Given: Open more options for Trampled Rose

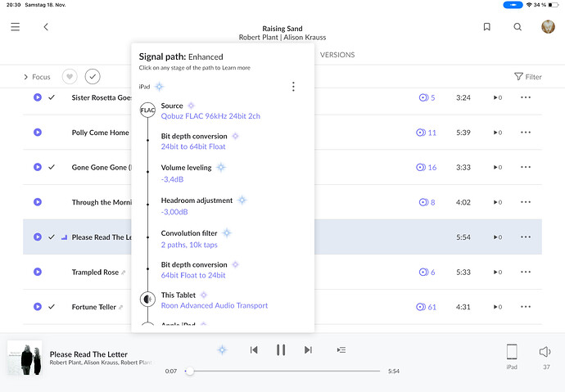Looking at the screenshot, I should coord(526,272).
